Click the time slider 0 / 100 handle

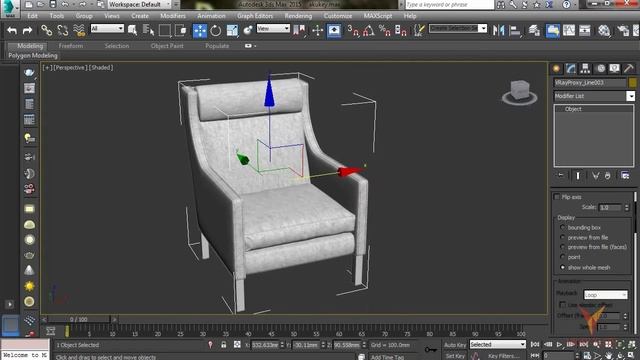(78, 320)
